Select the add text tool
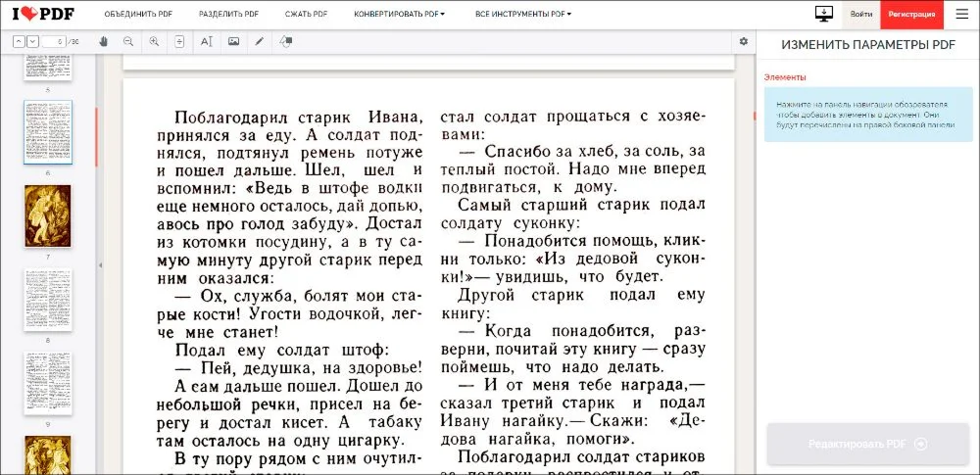Viewport: 980px width, 475px height. pyautogui.click(x=206, y=41)
